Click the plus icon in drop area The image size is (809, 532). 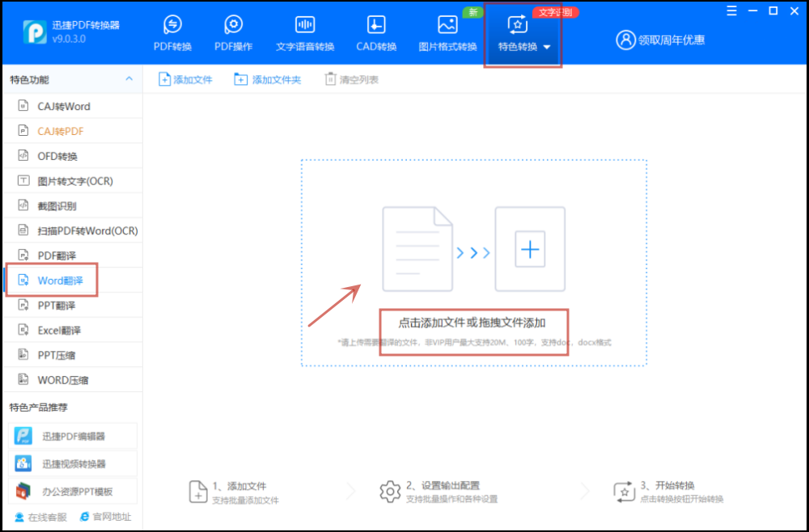(530, 250)
